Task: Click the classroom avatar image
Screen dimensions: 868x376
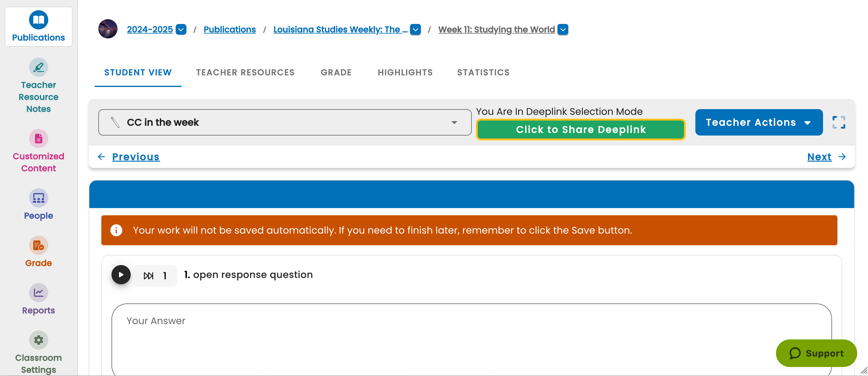Action: (108, 29)
